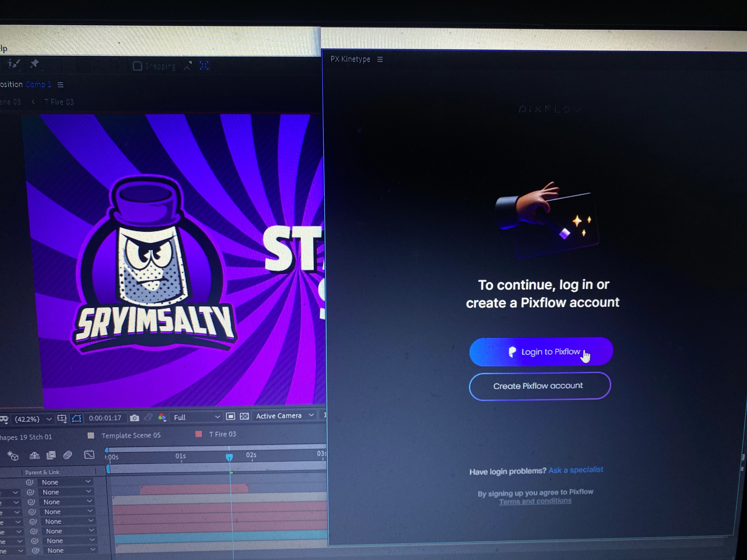Click the red T Fire 03 label swatch
Viewport: 747px width, 560px height.
click(x=199, y=434)
